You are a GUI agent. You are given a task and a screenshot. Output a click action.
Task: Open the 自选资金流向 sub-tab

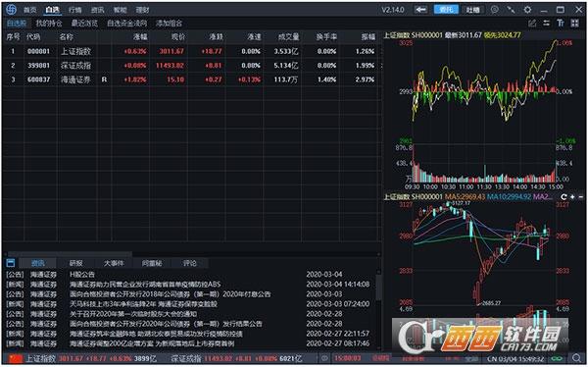pos(126,24)
